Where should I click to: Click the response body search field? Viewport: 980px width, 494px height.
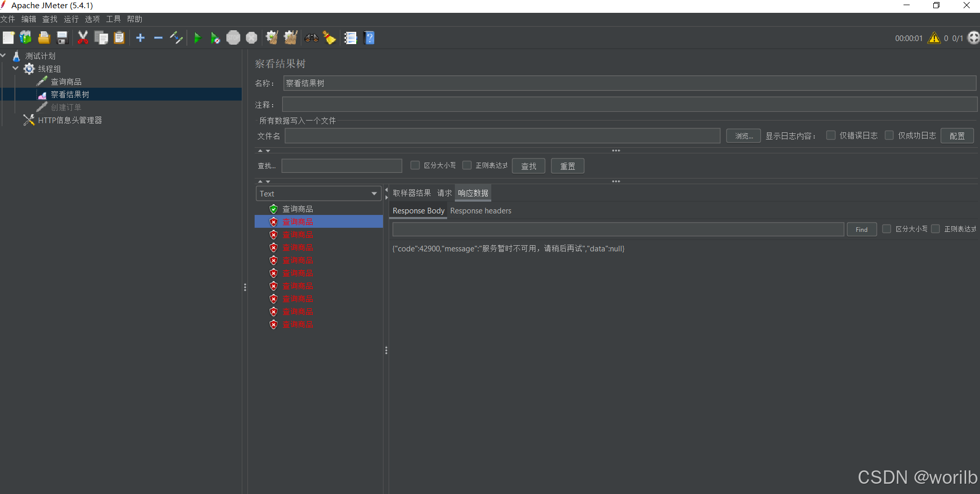618,229
